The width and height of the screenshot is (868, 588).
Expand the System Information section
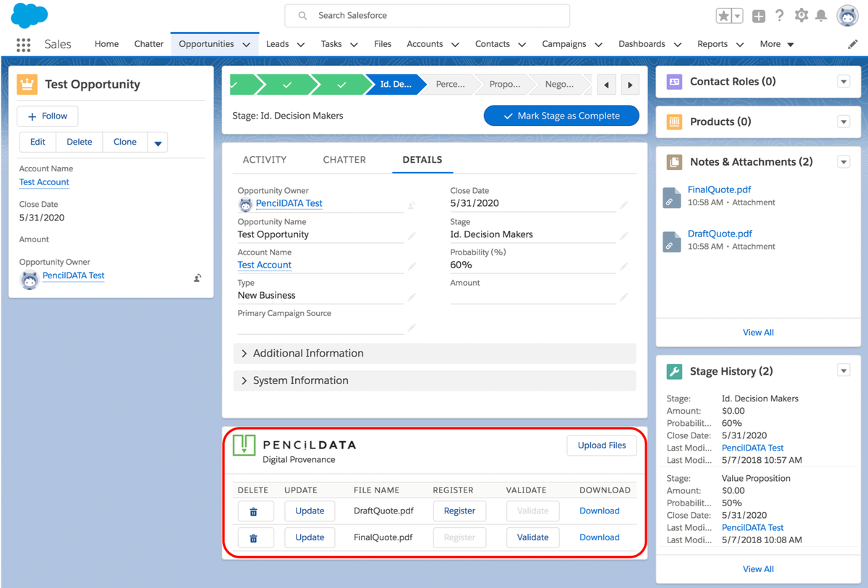[435, 380]
